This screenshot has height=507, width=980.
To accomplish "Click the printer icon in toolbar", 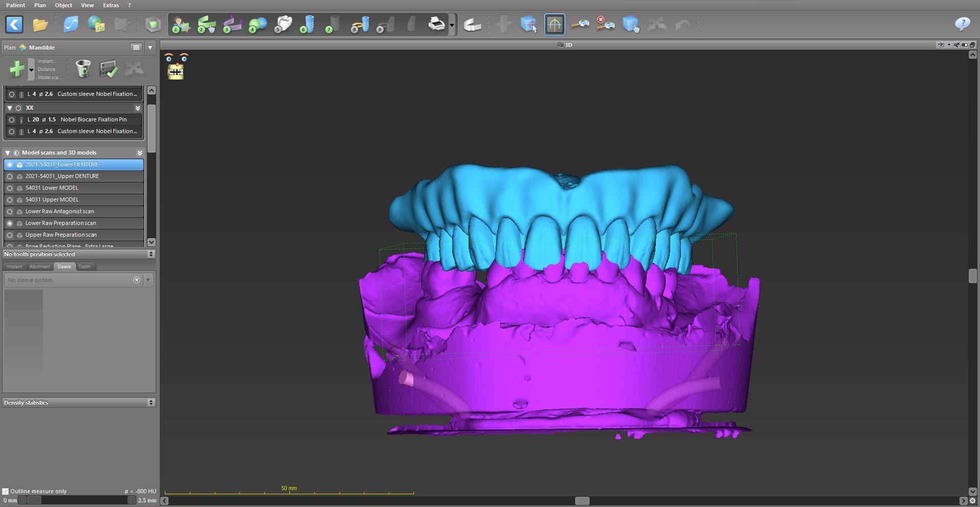I will click(437, 24).
